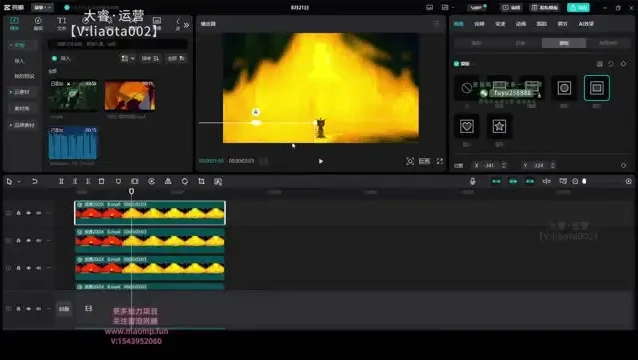Add position keyframe diamond beside Y value

(x=623, y=166)
